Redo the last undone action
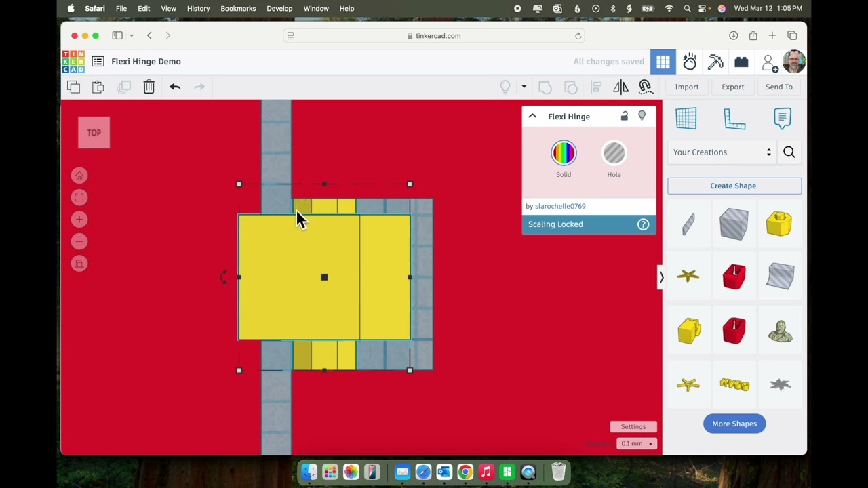This screenshot has height=488, width=868. pos(199,87)
